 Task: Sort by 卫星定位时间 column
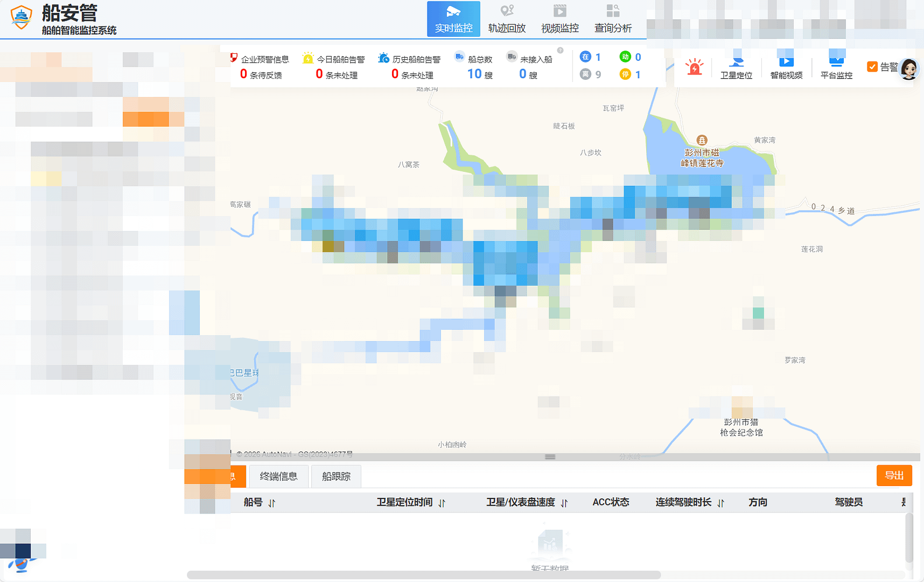click(442, 503)
